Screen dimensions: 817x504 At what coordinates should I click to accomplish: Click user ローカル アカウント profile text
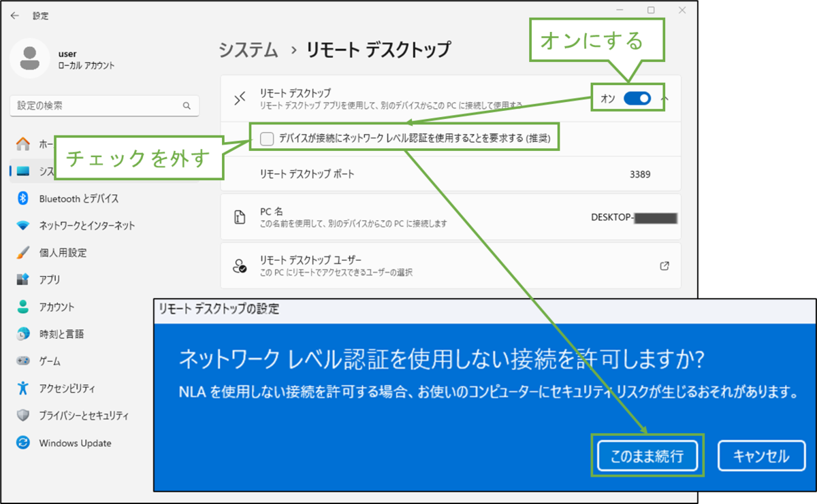(86, 59)
